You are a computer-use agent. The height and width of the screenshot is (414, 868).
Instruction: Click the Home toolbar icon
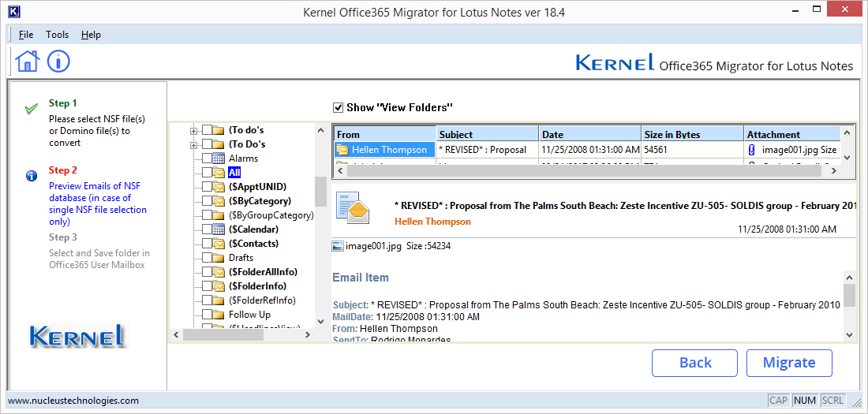(x=28, y=61)
